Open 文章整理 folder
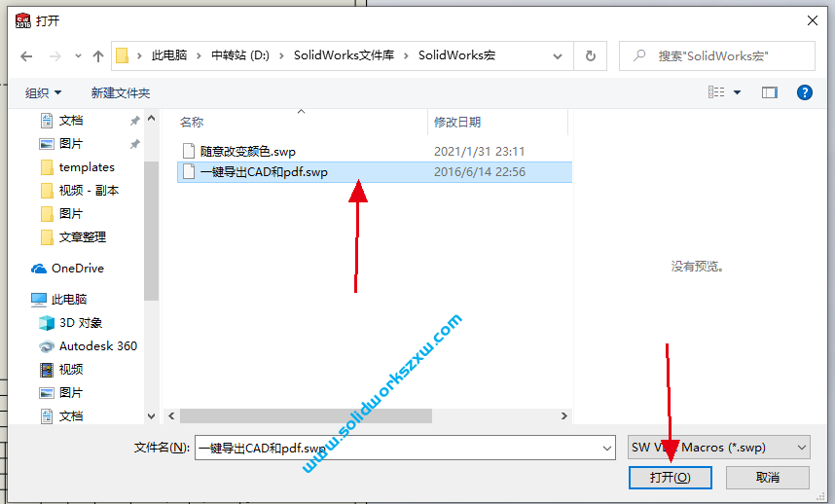 point(82,236)
